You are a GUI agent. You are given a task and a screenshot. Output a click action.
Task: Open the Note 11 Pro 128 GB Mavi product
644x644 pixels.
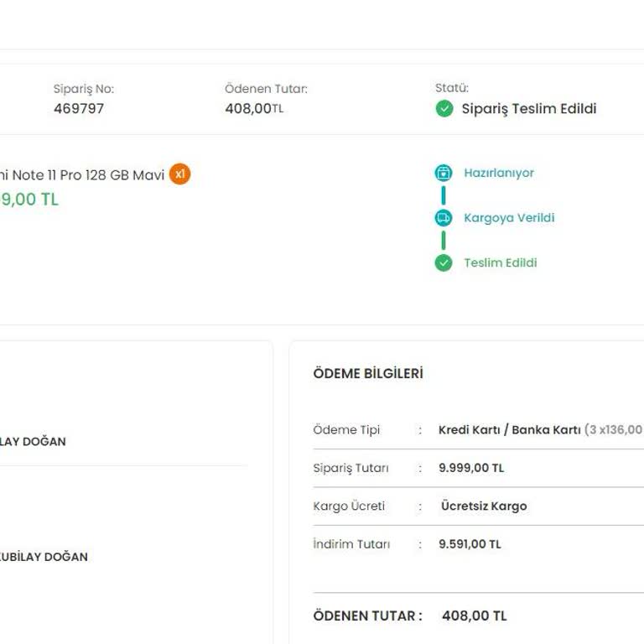[81, 175]
